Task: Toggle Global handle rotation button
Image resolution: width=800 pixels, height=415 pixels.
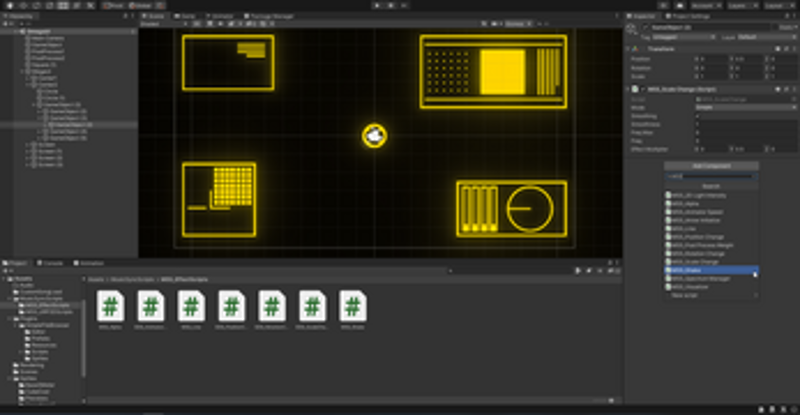Action: click(x=140, y=6)
